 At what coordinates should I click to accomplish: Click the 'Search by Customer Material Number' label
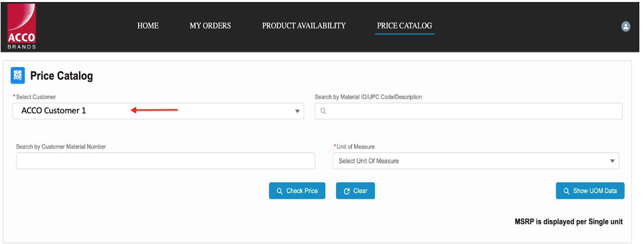point(61,147)
